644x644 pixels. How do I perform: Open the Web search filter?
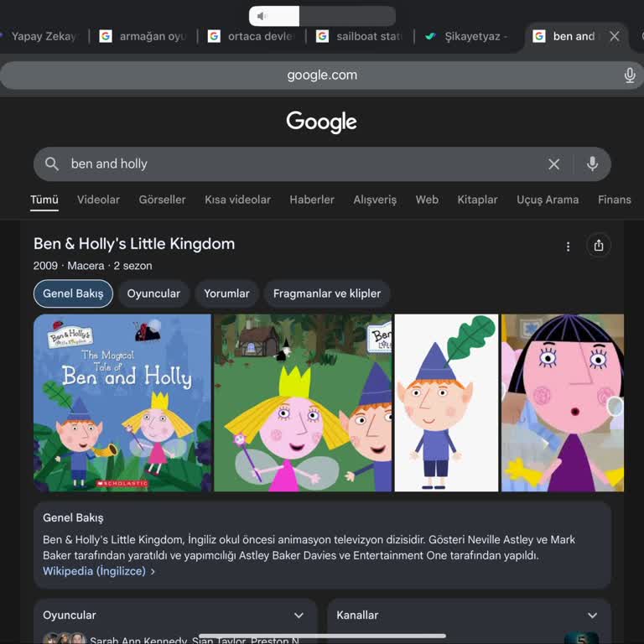427,200
